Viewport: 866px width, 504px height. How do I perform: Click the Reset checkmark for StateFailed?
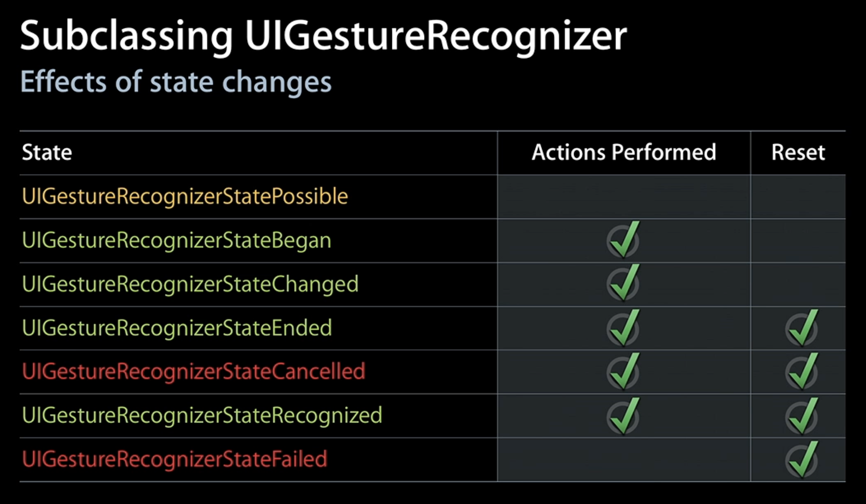point(802,460)
